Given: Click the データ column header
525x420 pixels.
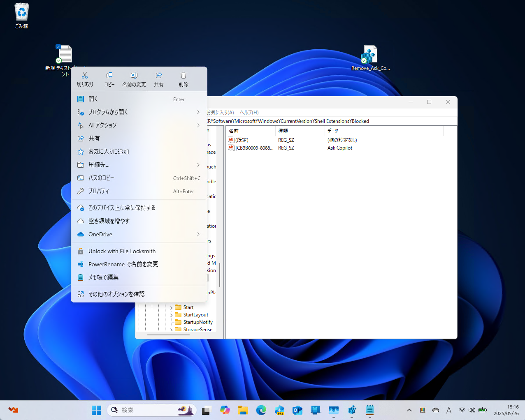Looking at the screenshot, I should tap(384, 131).
